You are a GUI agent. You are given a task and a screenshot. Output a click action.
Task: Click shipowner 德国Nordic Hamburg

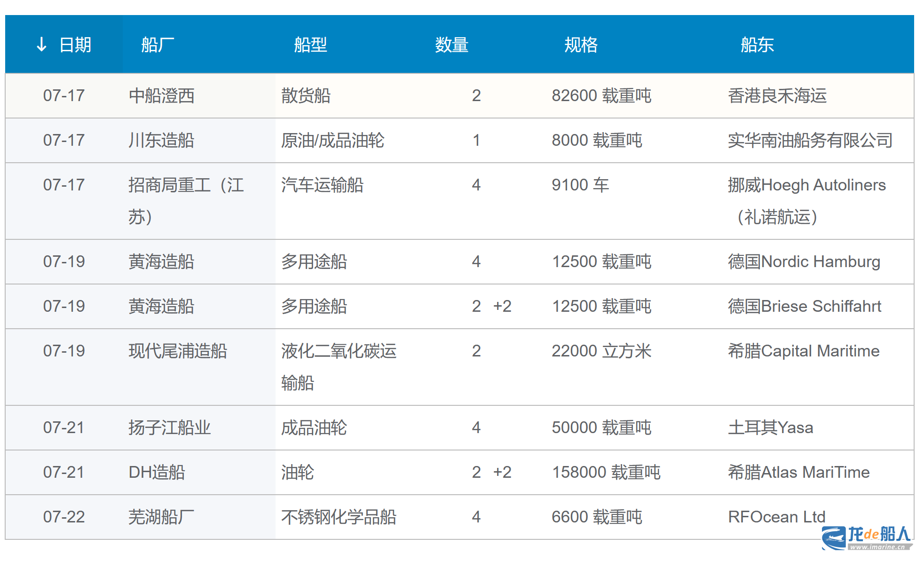tap(804, 261)
